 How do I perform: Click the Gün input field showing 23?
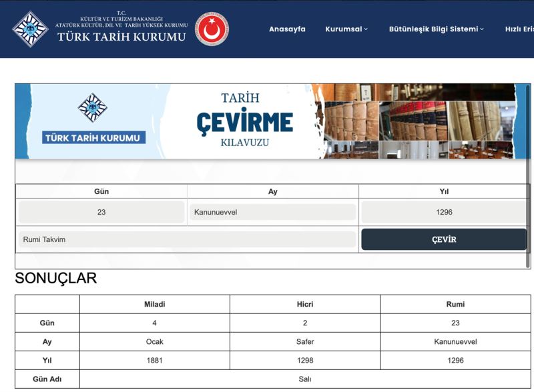coord(101,212)
